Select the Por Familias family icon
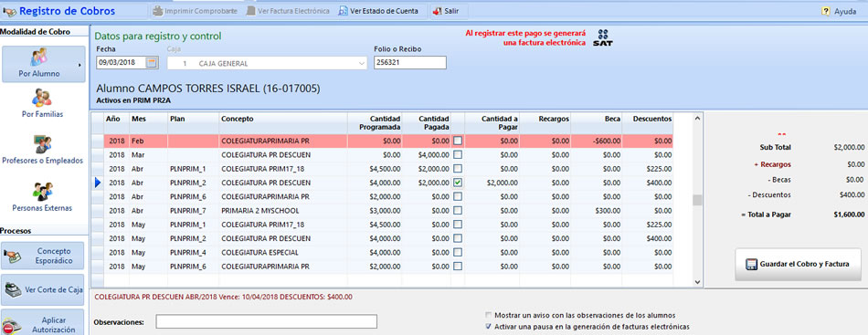This screenshot has width=868, height=335. pyautogui.click(x=41, y=98)
